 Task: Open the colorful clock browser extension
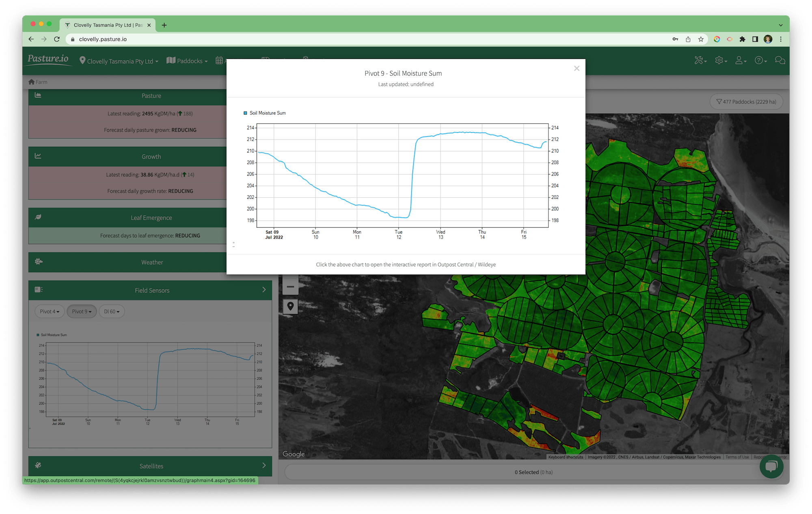717,39
